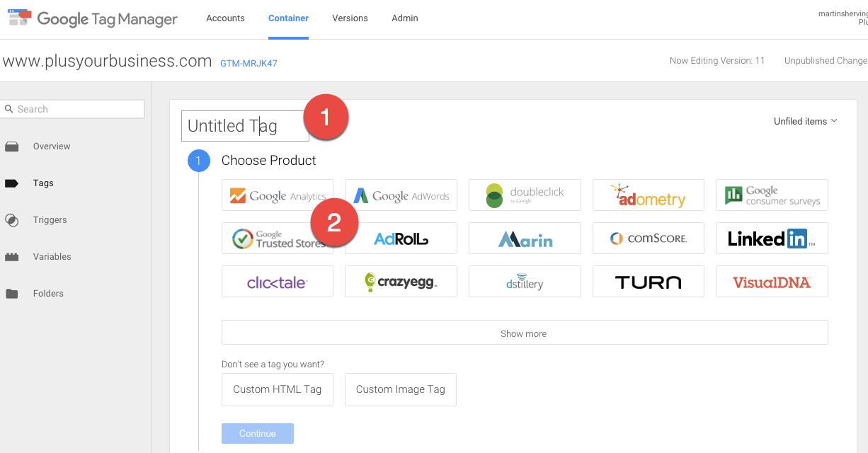Screen dimensions: 868x453
Task: Select the comScore product tile
Action: pyautogui.click(x=649, y=239)
